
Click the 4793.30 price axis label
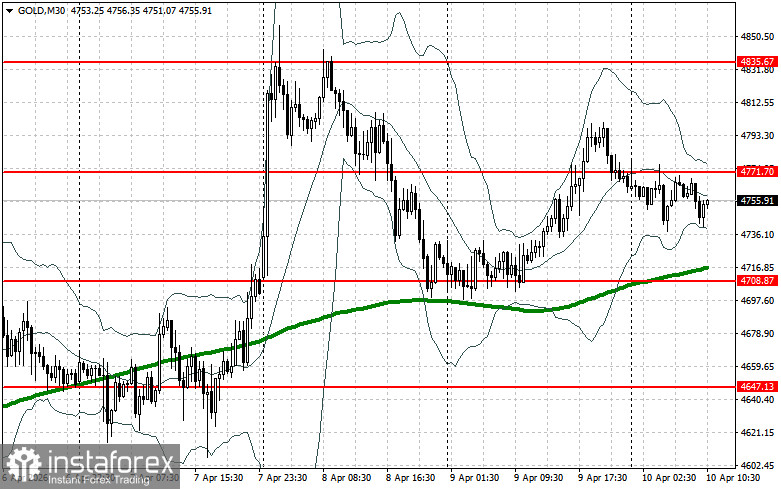[757, 135]
